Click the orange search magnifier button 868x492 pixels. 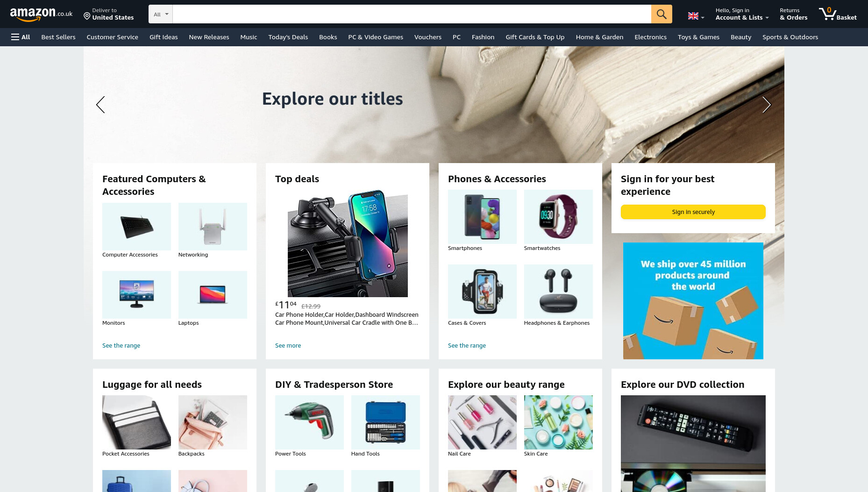tap(662, 14)
